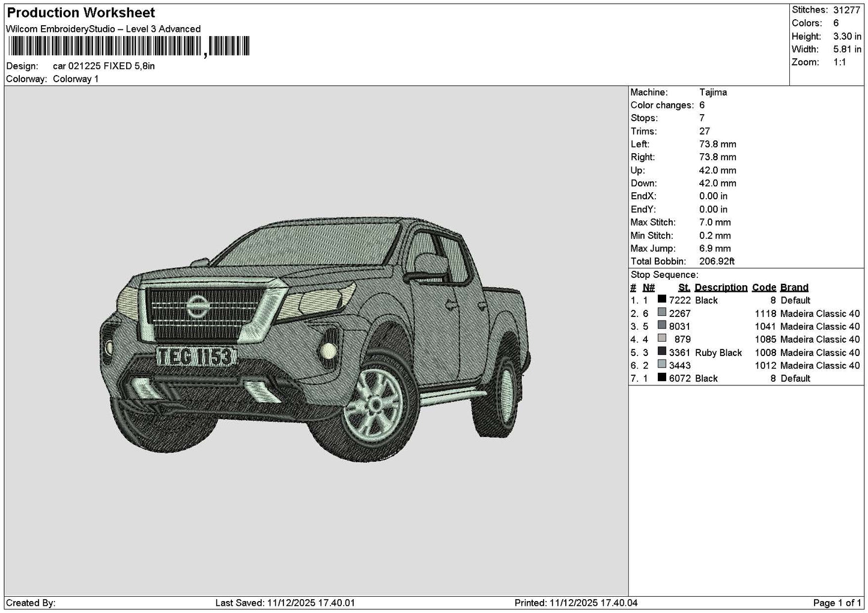Click Madeira Classic 40 brand for code 1118
Image resolution: width=868 pixels, height=613 pixels.
click(x=820, y=313)
